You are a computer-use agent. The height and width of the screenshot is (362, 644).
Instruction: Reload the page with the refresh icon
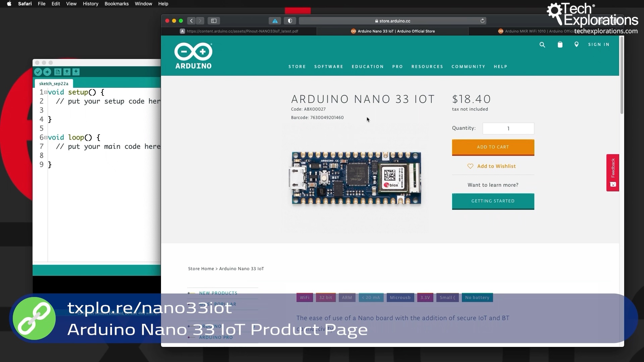(x=482, y=21)
